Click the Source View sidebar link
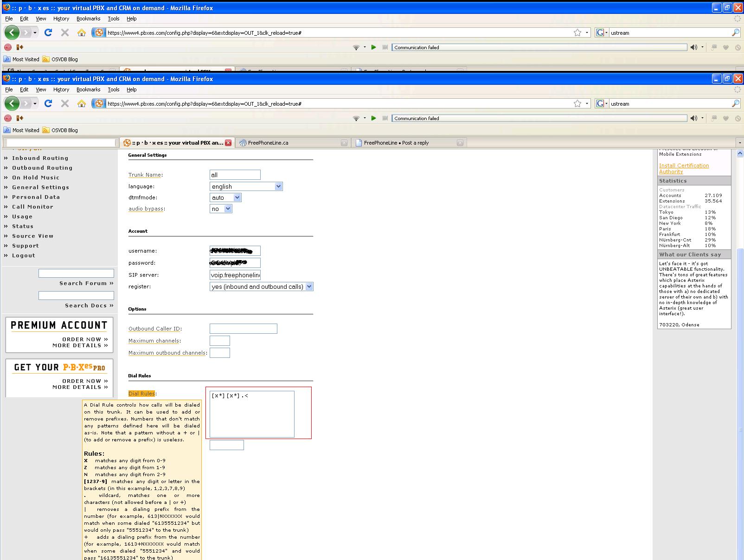The height and width of the screenshot is (560, 744). tap(32, 236)
